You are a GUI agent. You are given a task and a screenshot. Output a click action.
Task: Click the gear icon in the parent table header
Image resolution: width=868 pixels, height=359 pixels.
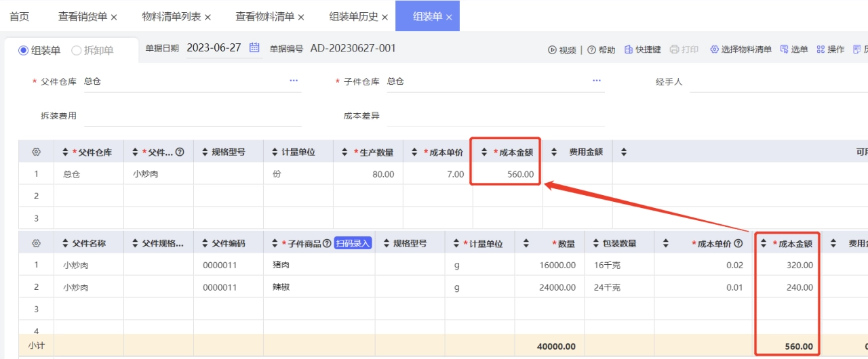37,152
